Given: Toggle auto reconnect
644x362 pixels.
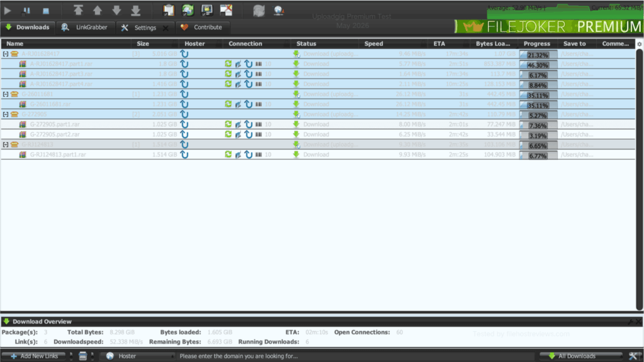Looking at the screenshot, I should tap(187, 10).
